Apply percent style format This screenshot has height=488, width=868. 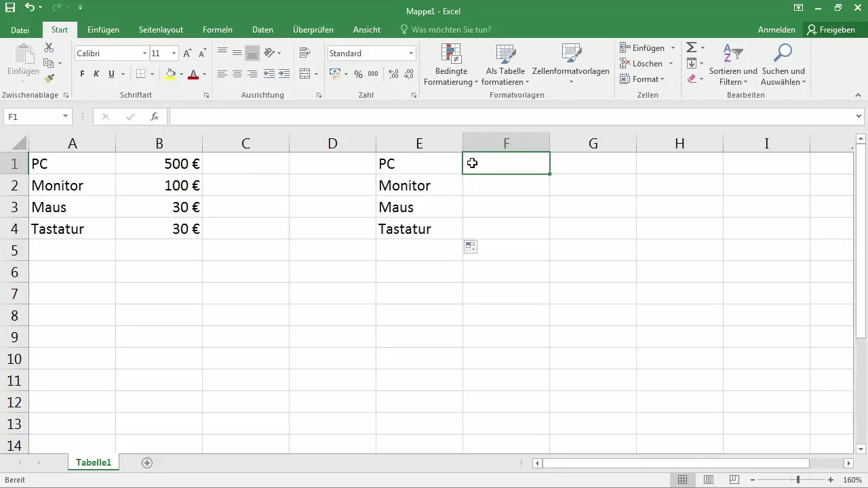tap(358, 74)
